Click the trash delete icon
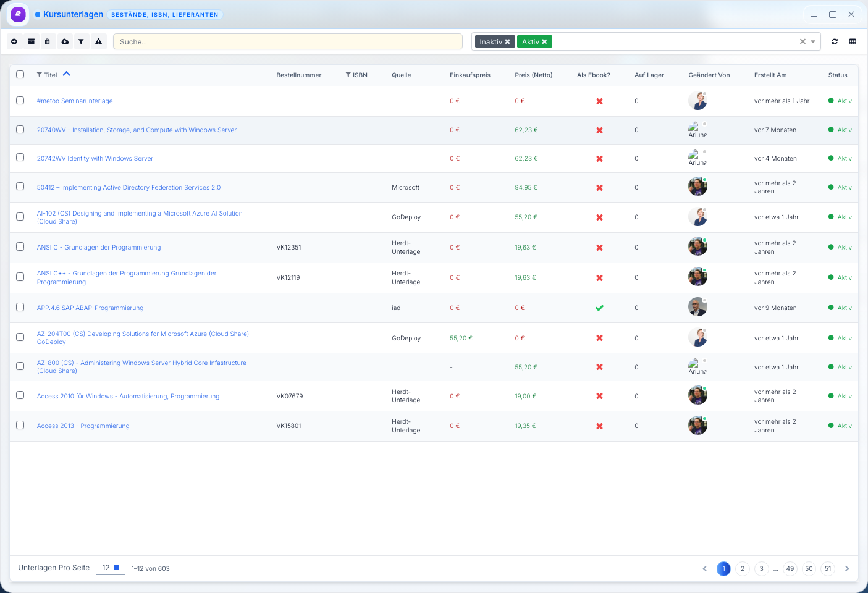The width and height of the screenshot is (868, 593). [48, 41]
